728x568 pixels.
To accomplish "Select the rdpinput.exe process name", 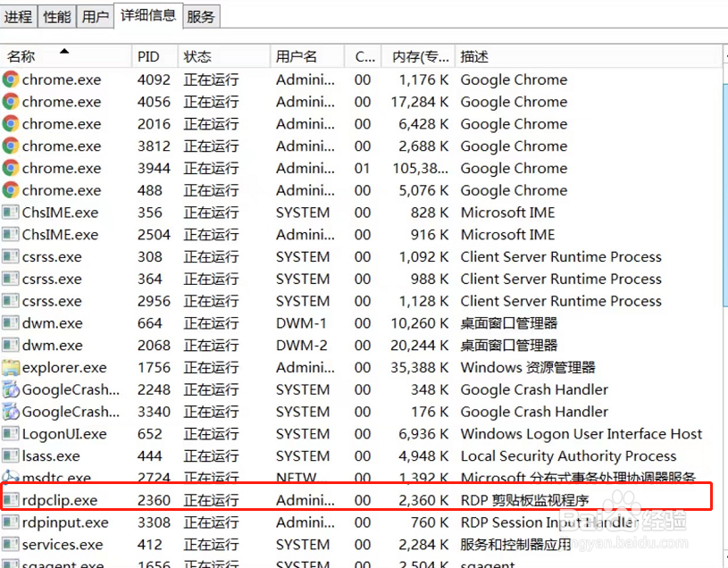I will pyautogui.click(x=65, y=522).
